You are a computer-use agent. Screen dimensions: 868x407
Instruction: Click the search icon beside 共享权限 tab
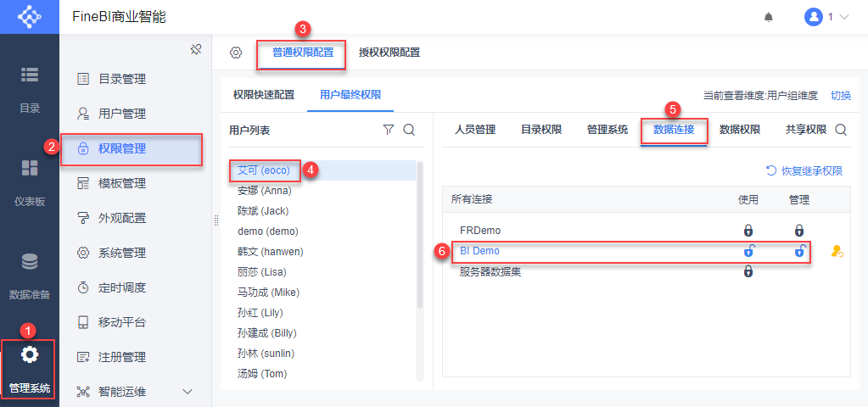pos(841,130)
